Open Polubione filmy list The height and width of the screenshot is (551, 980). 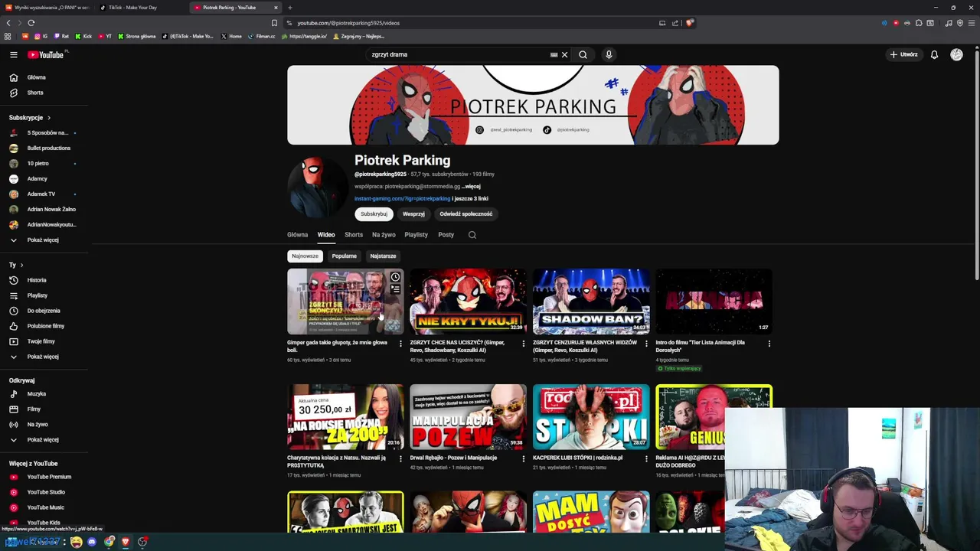[44, 326]
